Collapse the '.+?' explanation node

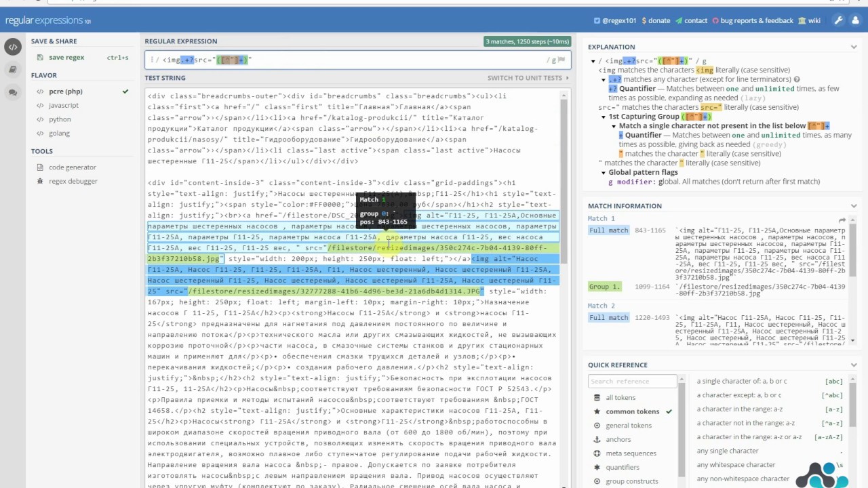tap(602, 79)
